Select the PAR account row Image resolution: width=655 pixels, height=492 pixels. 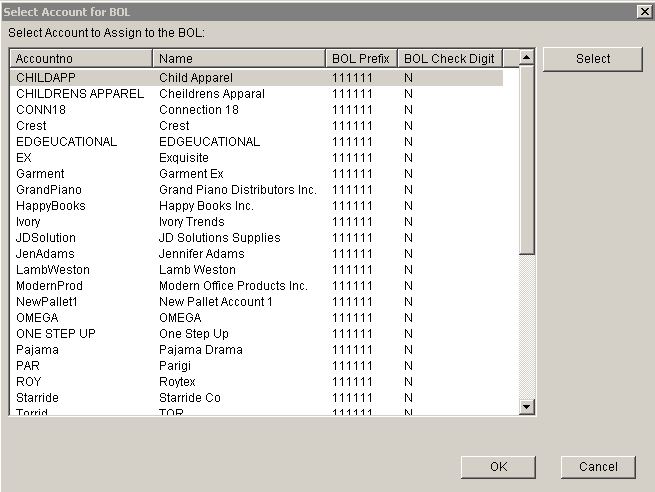pyautogui.click(x=256, y=366)
